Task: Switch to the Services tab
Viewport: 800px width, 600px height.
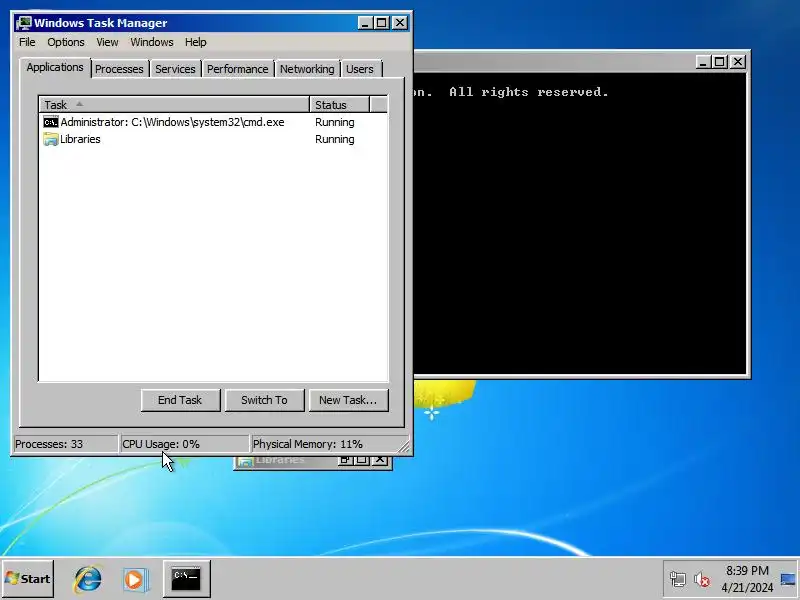Action: [175, 69]
